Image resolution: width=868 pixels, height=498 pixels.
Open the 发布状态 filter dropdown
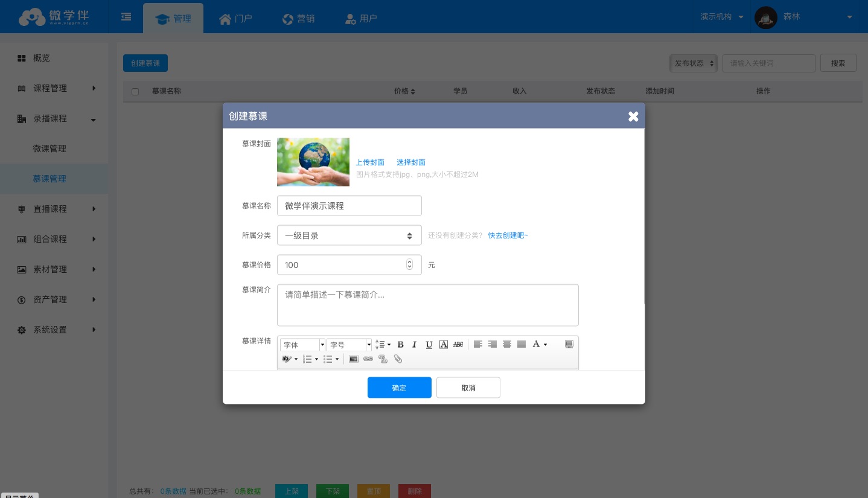point(694,63)
